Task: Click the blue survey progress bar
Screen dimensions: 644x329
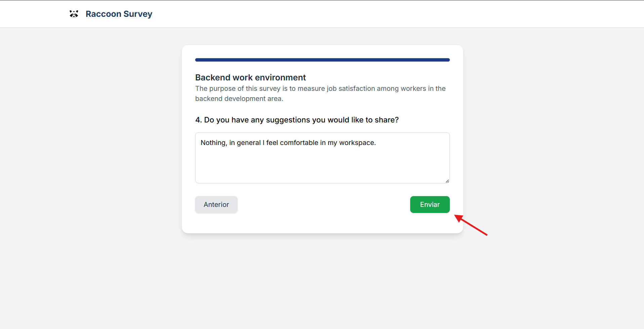Action: tap(322, 60)
